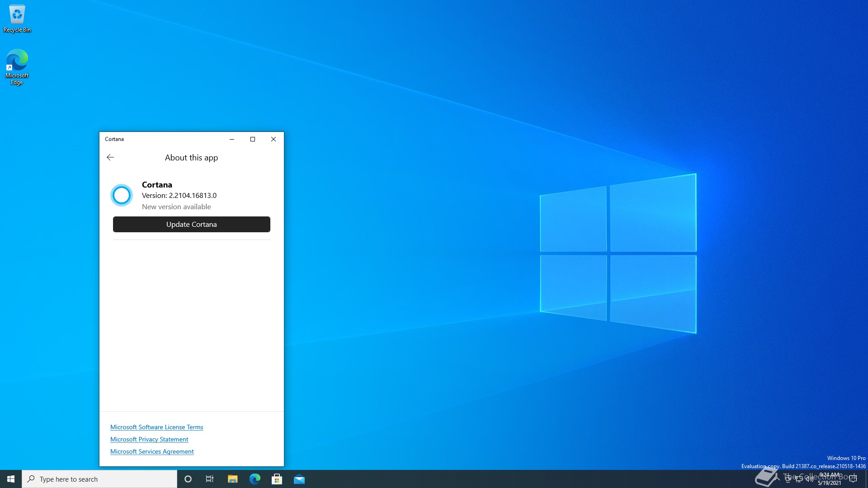The width and height of the screenshot is (868, 488).
Task: Open Microsoft Store from the taskbar
Action: click(x=277, y=479)
